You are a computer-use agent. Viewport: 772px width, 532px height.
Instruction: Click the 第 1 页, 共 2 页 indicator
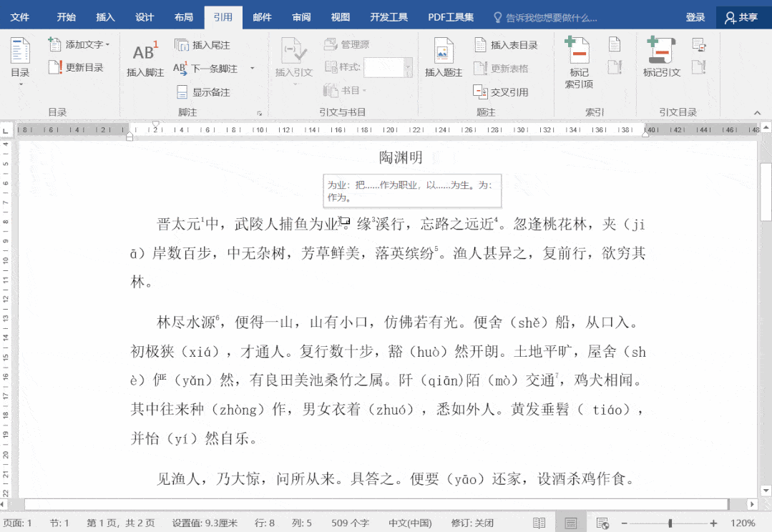(x=120, y=523)
